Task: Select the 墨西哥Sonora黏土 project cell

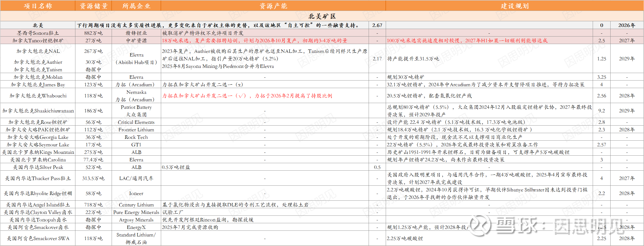Action: pos(38,33)
